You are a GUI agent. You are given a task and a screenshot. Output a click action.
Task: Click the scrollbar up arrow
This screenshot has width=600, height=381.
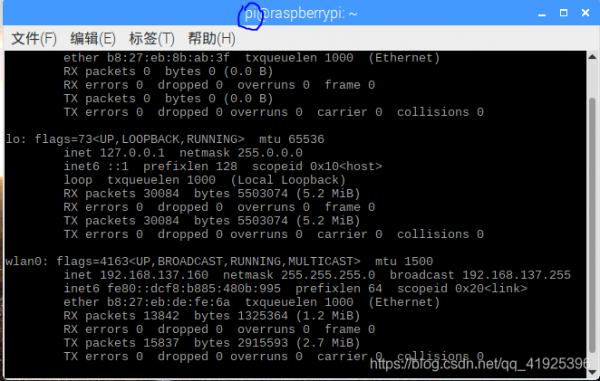(592, 57)
